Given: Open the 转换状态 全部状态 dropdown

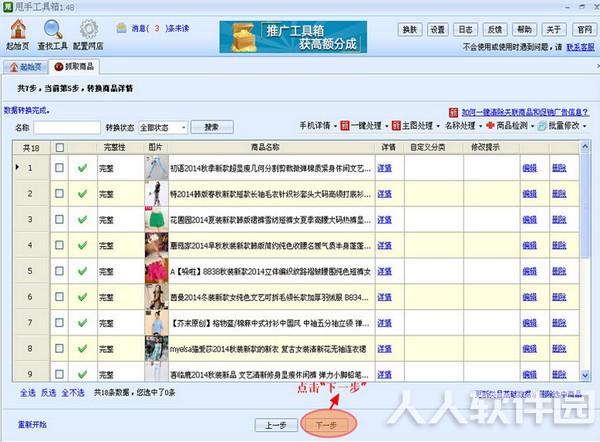Looking at the screenshot, I should point(163,127).
